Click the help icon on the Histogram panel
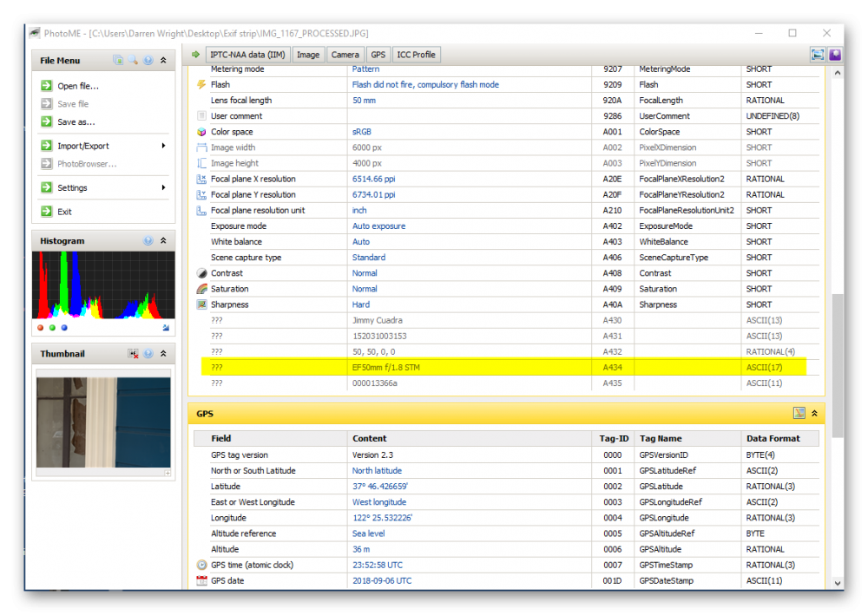 (x=148, y=240)
